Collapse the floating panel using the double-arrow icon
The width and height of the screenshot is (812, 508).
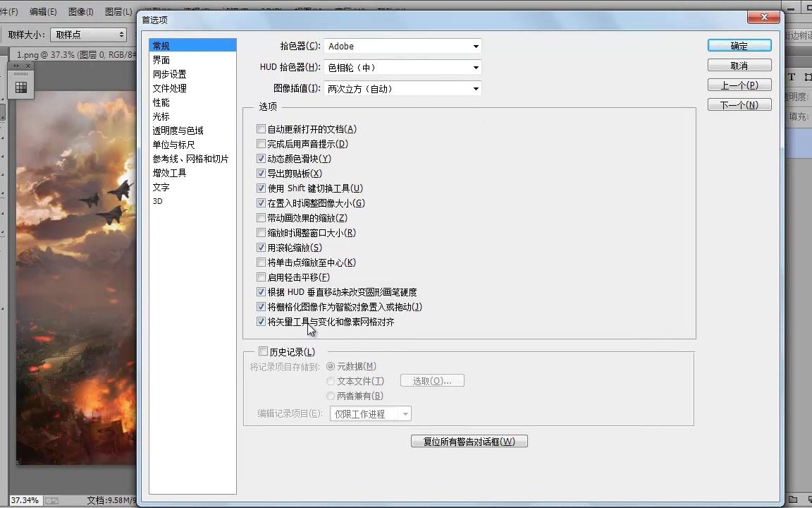point(17,65)
